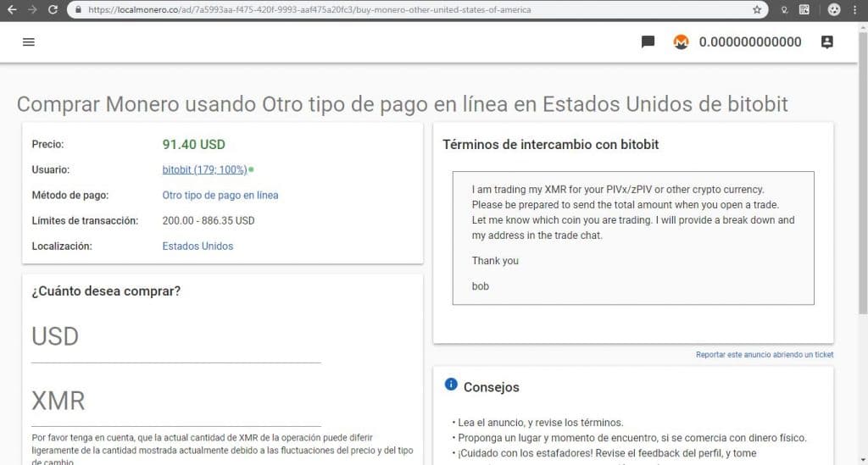Open the Otro tipo de pago en línea link

point(220,195)
